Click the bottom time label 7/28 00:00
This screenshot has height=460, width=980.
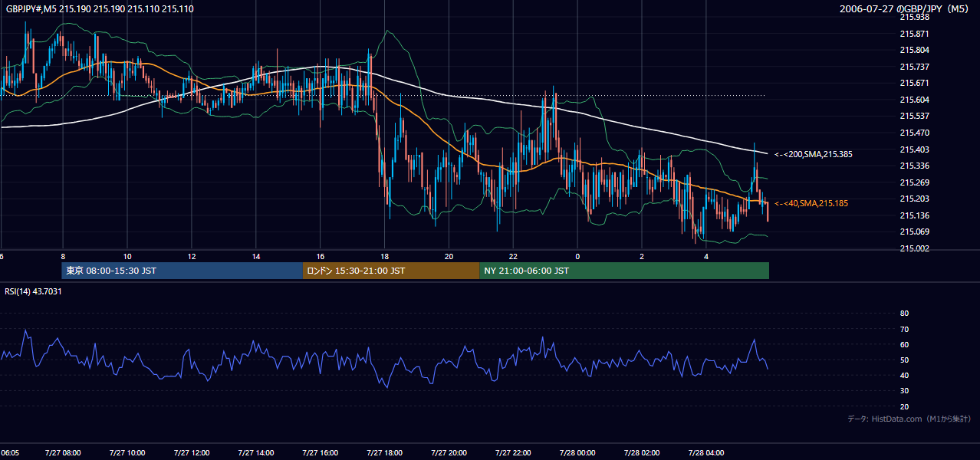(x=577, y=453)
